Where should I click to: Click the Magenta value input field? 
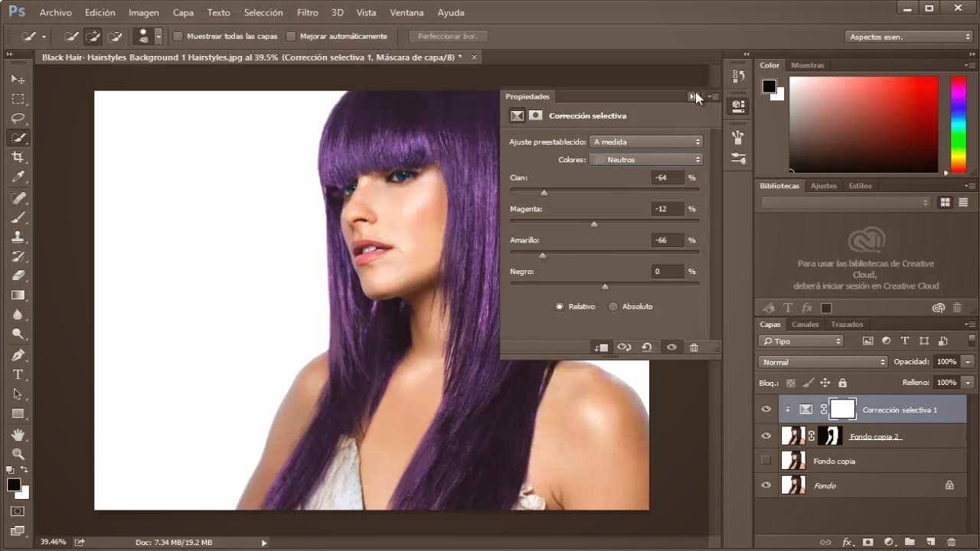(668, 209)
